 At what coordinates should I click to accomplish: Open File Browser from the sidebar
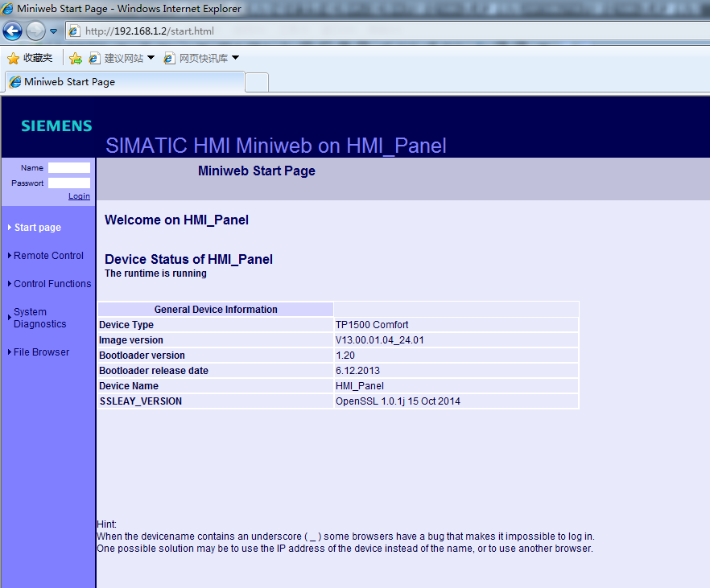[x=41, y=352]
